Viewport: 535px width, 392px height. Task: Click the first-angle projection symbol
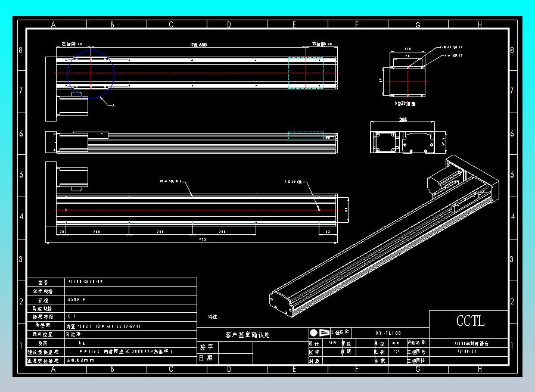pyautogui.click(x=319, y=332)
